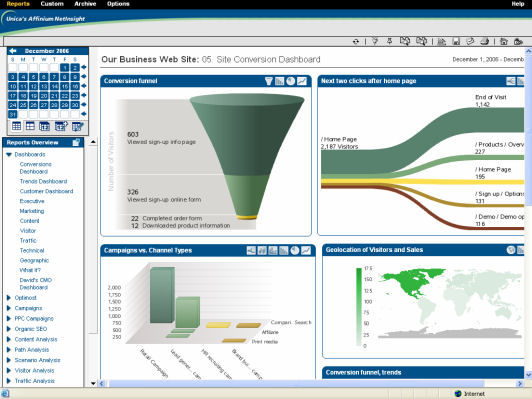This screenshot has height=399, width=532.
Task: Expand the Campaigns tree node
Action: (9, 308)
